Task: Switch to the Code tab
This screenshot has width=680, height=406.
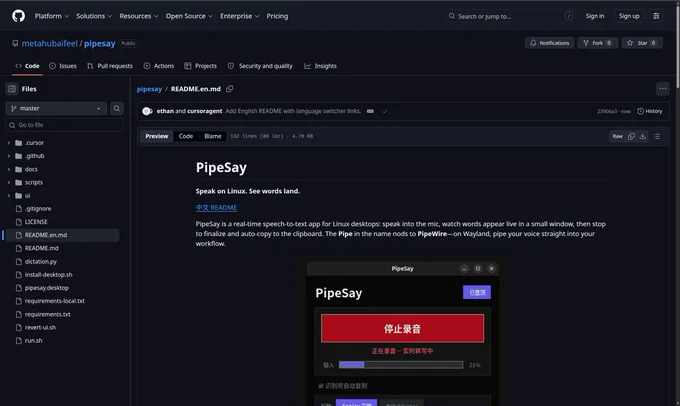Action: (27, 66)
